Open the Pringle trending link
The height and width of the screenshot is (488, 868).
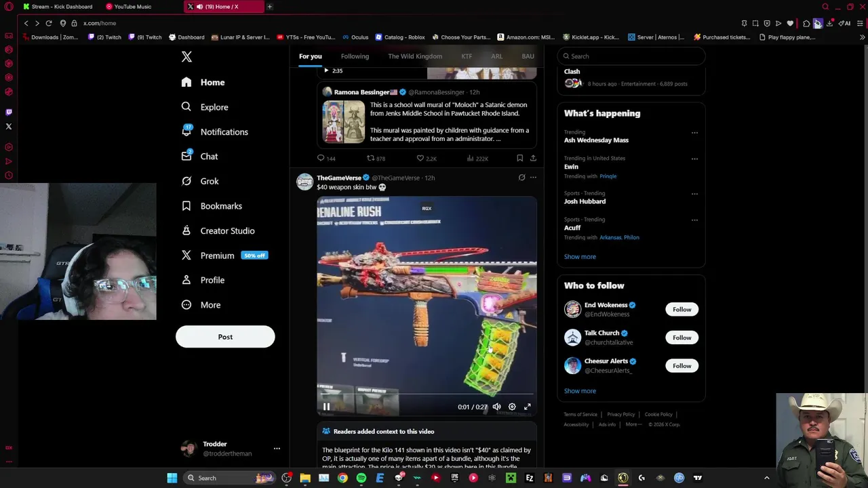point(608,176)
